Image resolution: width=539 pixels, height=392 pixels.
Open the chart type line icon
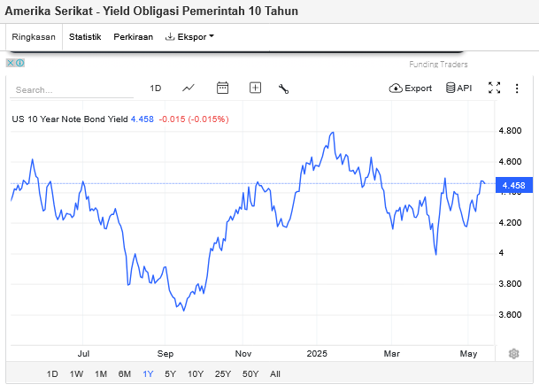click(189, 88)
